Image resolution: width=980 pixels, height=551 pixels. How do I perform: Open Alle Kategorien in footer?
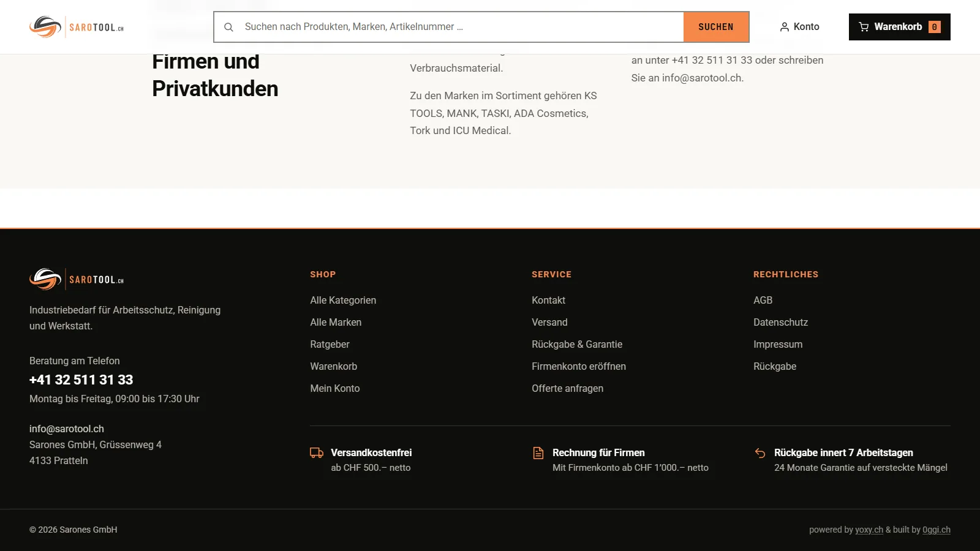[343, 300]
